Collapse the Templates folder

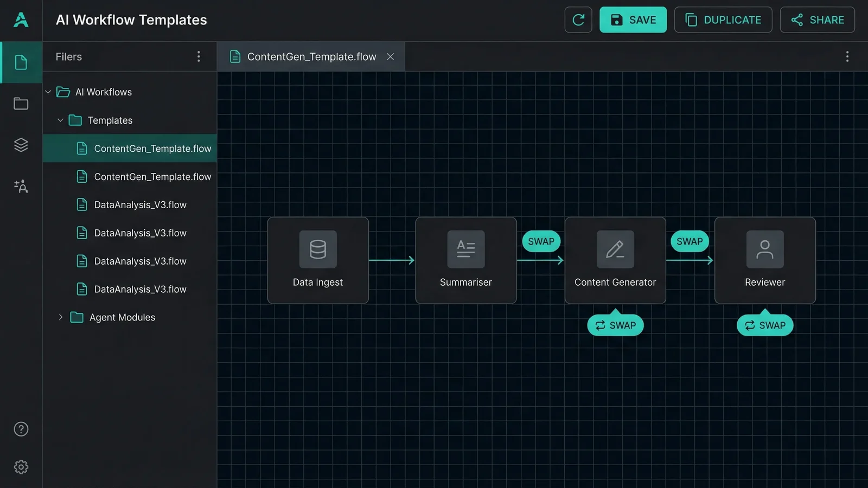click(60, 120)
